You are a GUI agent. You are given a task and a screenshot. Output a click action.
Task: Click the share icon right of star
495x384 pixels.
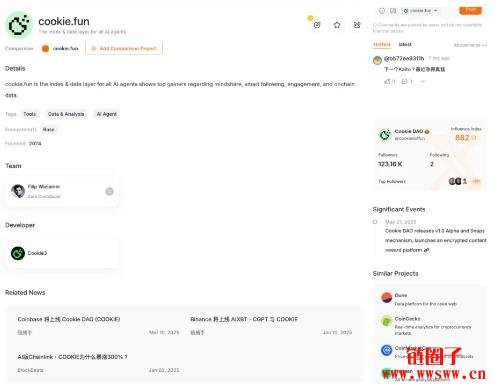357,25
